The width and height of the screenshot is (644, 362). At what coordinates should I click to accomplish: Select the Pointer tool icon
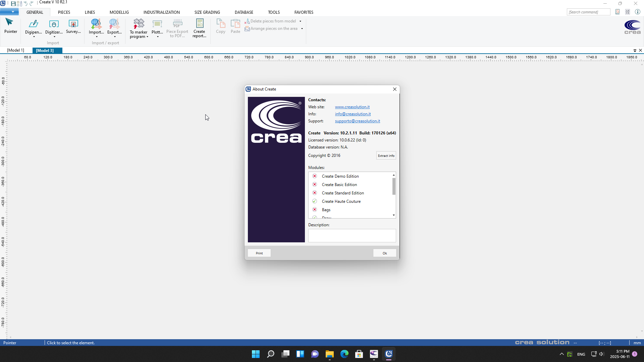9,23
